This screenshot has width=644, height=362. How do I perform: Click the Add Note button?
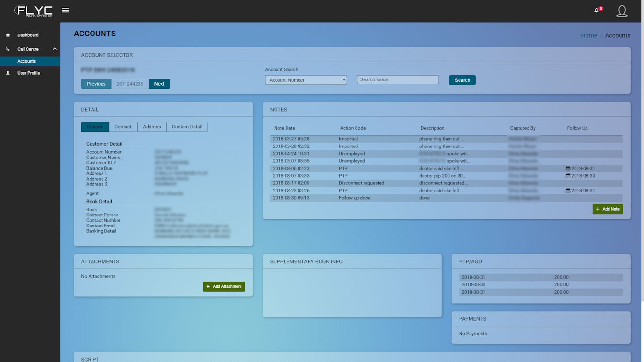(608, 209)
